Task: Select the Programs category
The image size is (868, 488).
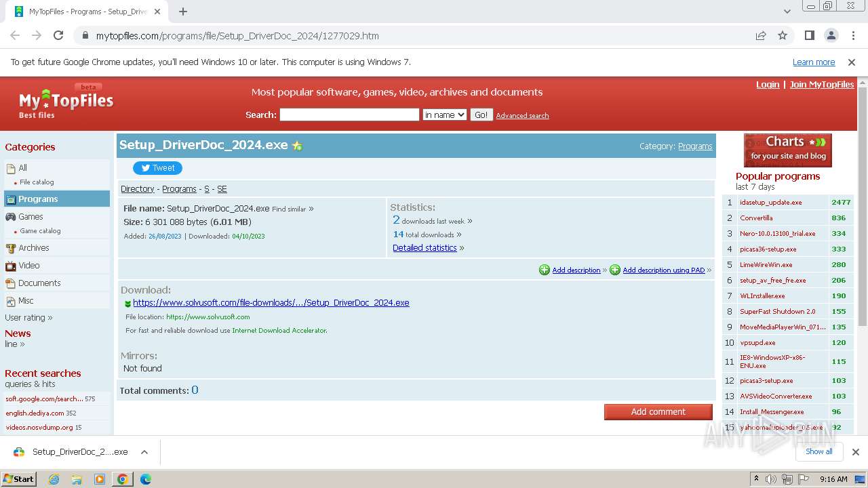Action: tap(57, 199)
